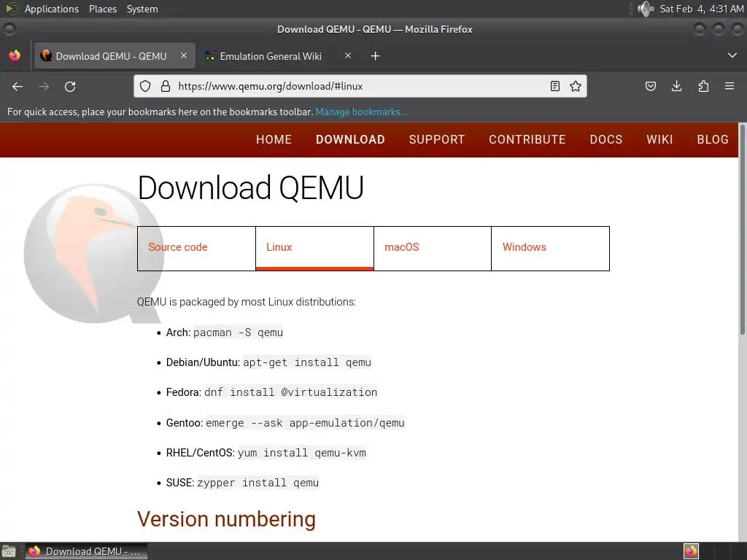Close the Download QEMU tab
This screenshot has height=560, width=747.
coord(184,55)
